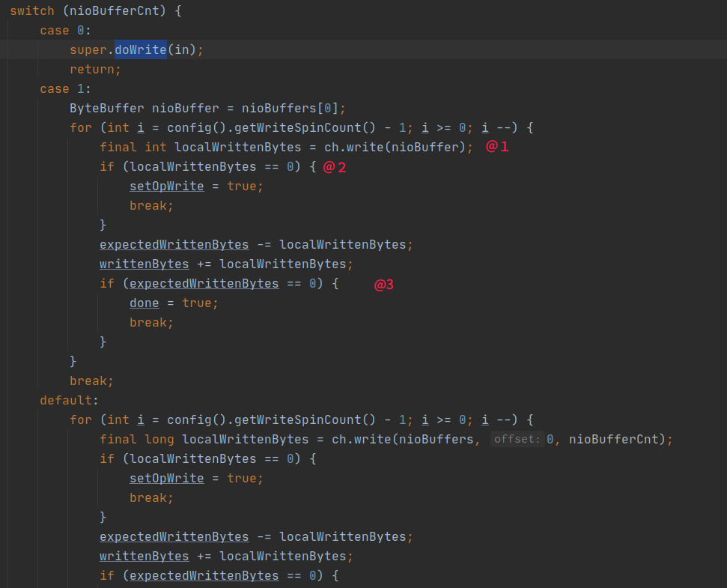
Task: Click 'nioBufferCnt);' argument in ch.write call
Action: (x=621, y=439)
